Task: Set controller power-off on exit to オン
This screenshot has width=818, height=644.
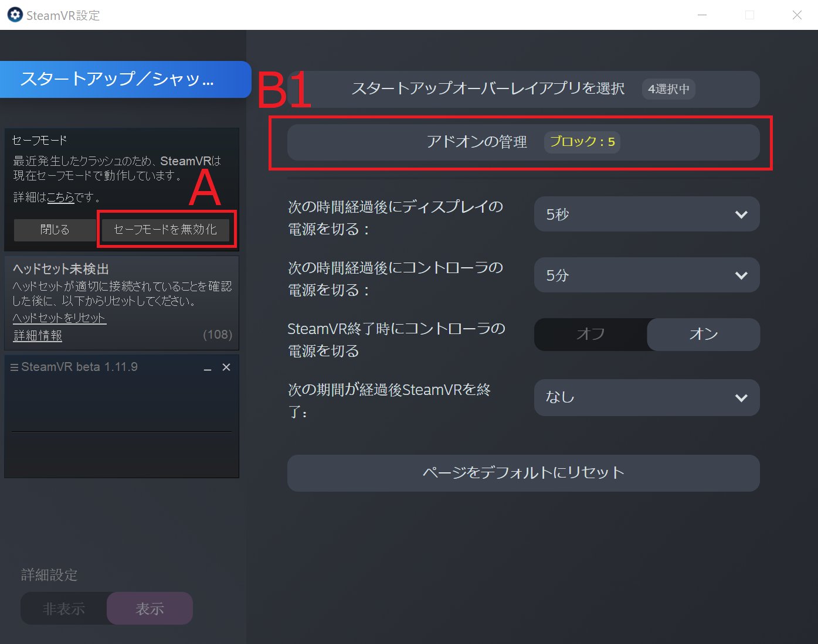Action: [704, 334]
